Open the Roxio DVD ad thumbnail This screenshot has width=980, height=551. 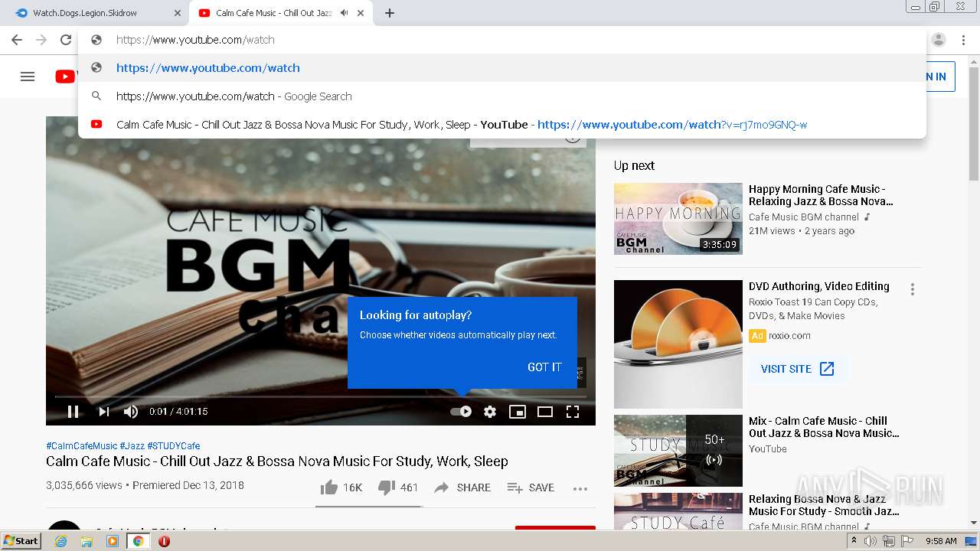click(678, 344)
